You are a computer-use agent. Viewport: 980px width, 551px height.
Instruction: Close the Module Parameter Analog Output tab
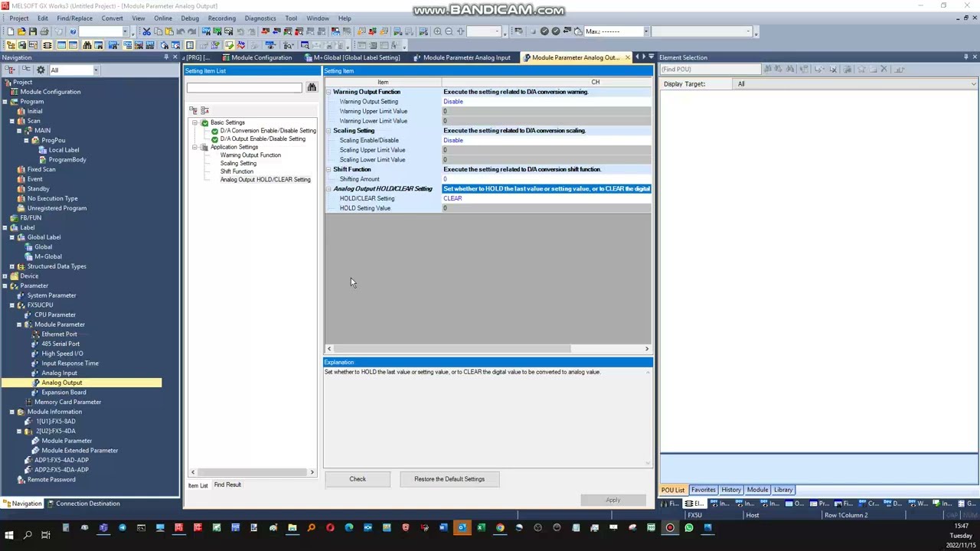coord(628,57)
